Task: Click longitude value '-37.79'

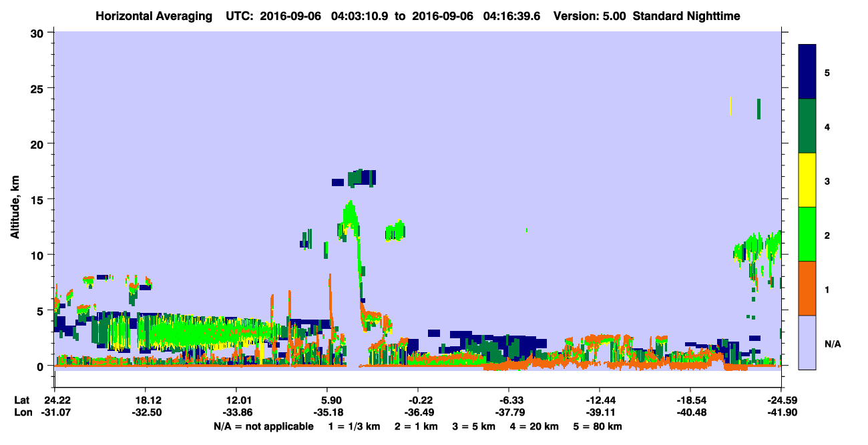Action: (x=509, y=412)
